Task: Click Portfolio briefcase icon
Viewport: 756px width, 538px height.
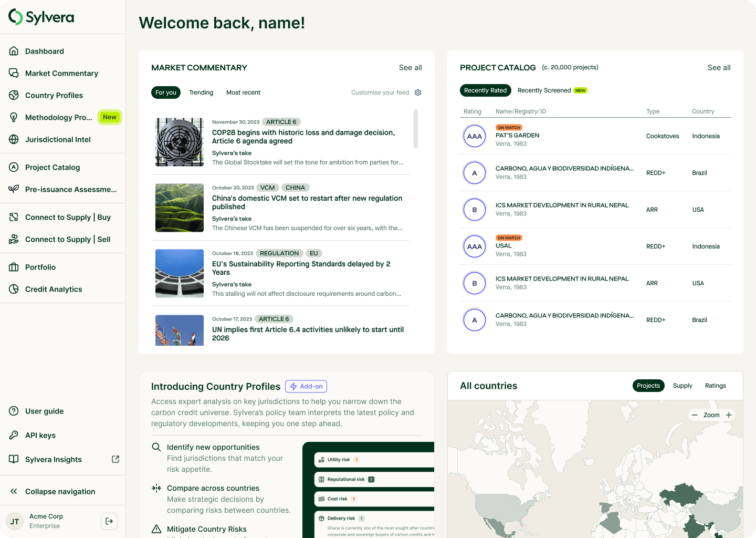Action: pyautogui.click(x=14, y=267)
